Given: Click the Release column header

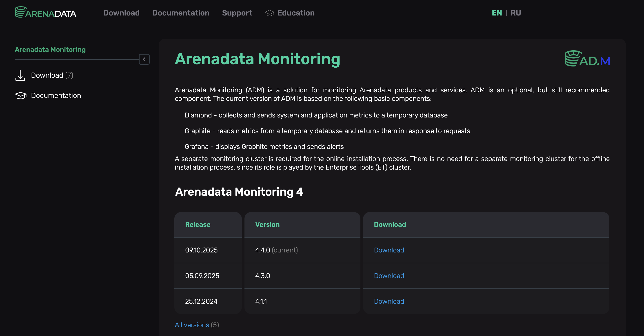Looking at the screenshot, I should 198,225.
